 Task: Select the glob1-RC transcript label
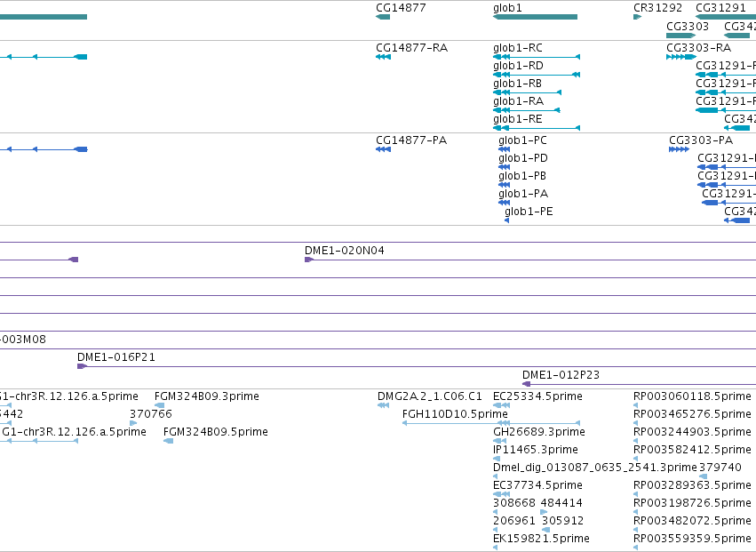[x=518, y=48]
